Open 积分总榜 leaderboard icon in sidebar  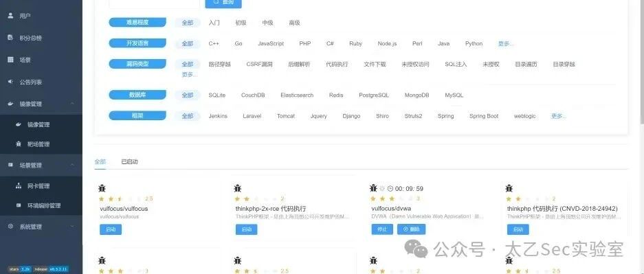click(x=11, y=38)
